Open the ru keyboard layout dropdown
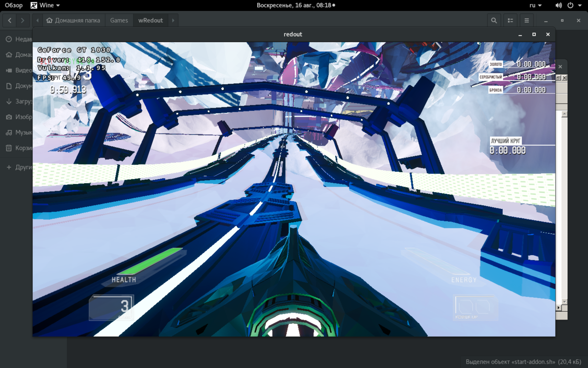This screenshot has width=588, height=368. point(536,5)
